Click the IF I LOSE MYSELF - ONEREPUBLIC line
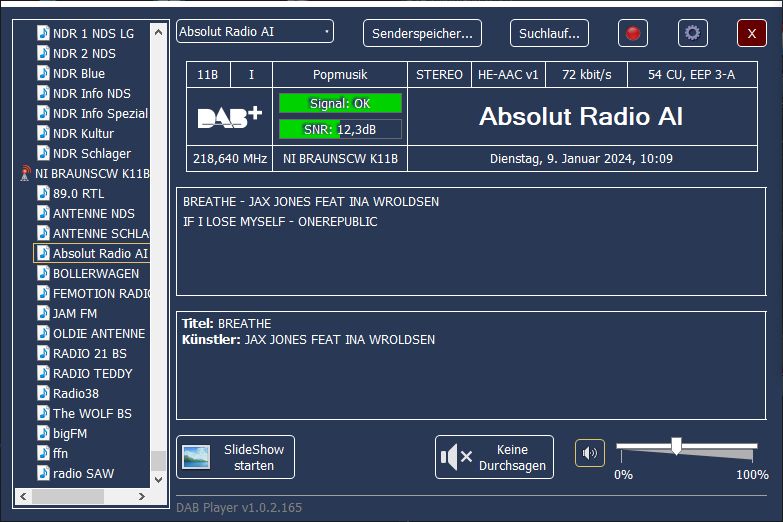The height and width of the screenshot is (522, 783). click(x=280, y=222)
